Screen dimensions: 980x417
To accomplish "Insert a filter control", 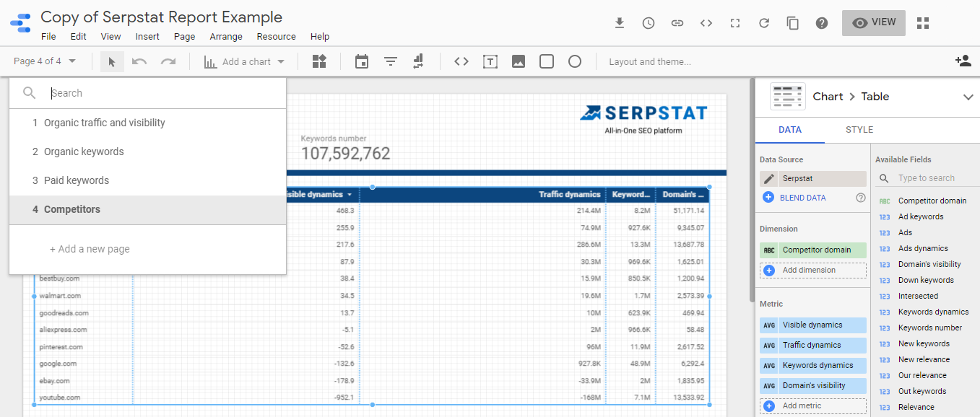I will pos(391,61).
